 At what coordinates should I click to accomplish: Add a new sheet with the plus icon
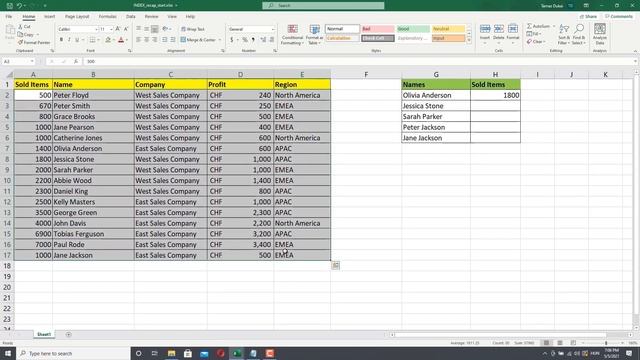coord(69,334)
